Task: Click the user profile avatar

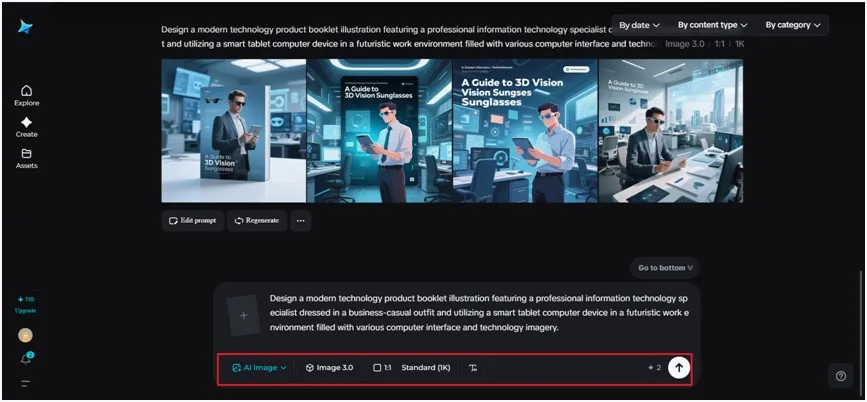Action: 26,336
